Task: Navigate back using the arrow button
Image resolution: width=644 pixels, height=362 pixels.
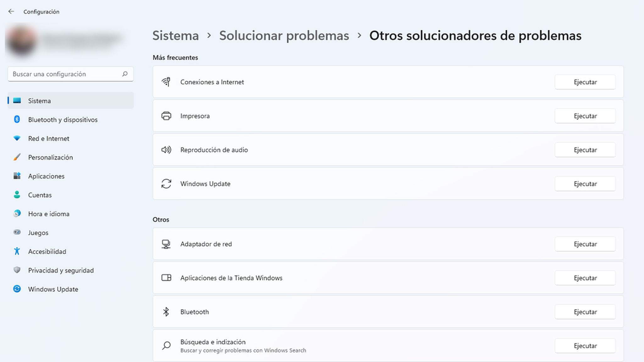Action: [x=11, y=12]
